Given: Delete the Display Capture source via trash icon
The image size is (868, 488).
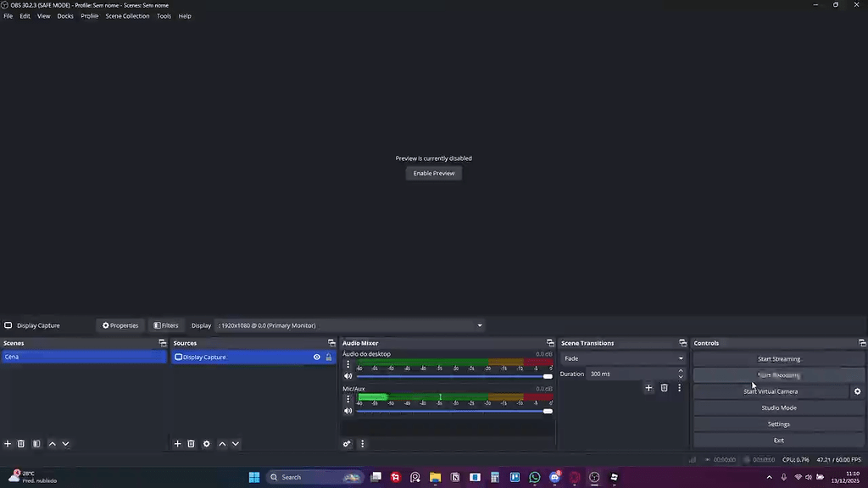Looking at the screenshot, I should click(191, 443).
